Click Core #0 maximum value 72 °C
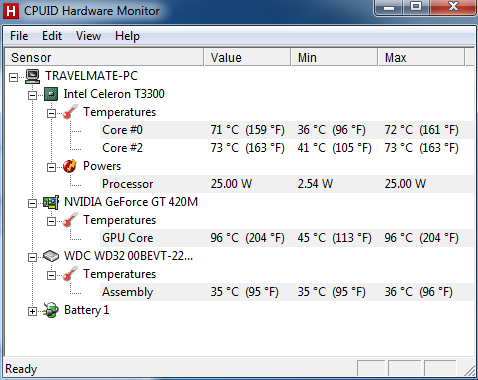The width and height of the screenshot is (478, 380). pos(421,130)
